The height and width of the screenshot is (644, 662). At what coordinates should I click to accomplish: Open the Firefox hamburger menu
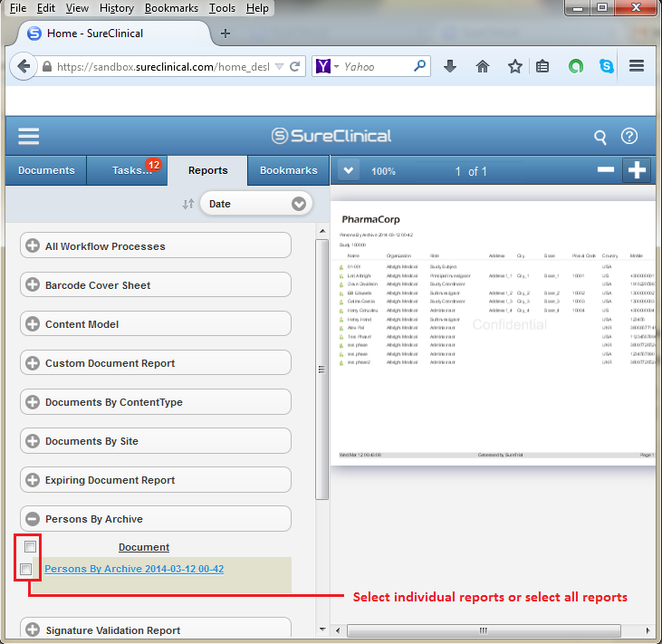tap(637, 66)
